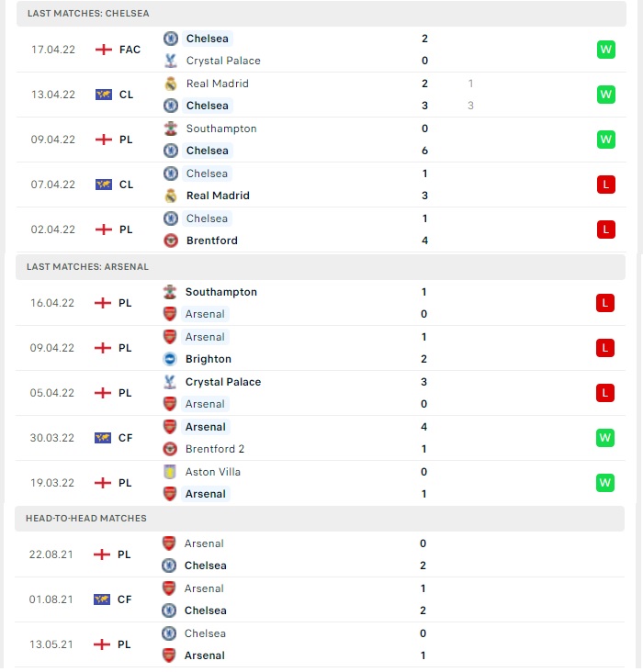Open Crystal Palace link in 05.04.22 match
The height and width of the screenshot is (672, 643).
coord(223,382)
